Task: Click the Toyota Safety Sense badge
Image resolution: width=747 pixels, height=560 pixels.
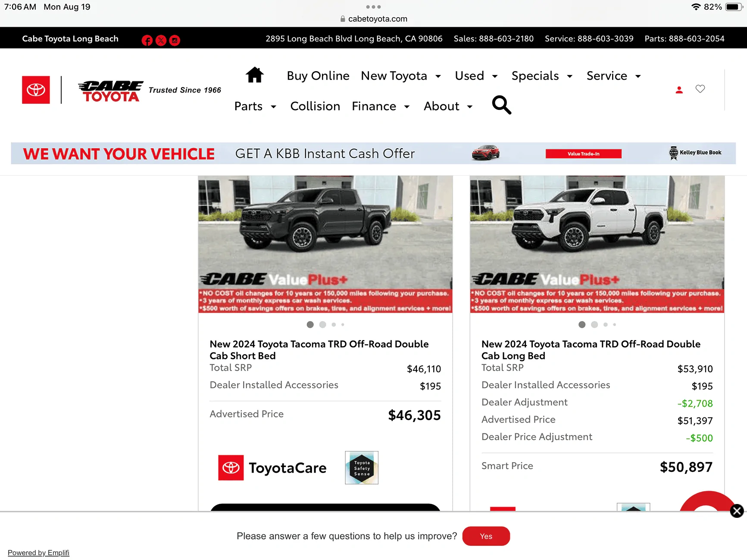Action: 361,467
